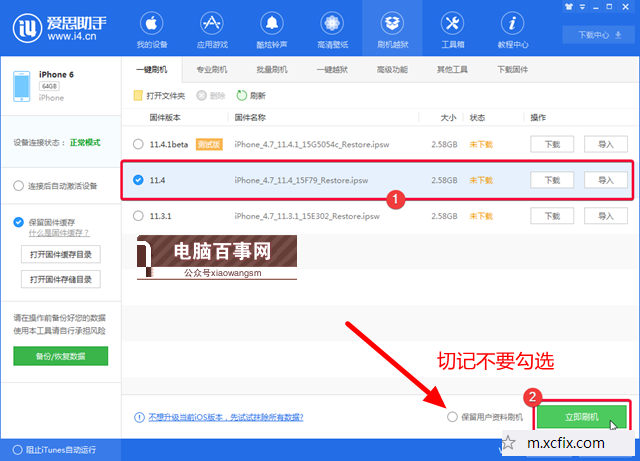Click the green 立即刷机 button
Screen dimensions: 640x461
(x=582, y=417)
